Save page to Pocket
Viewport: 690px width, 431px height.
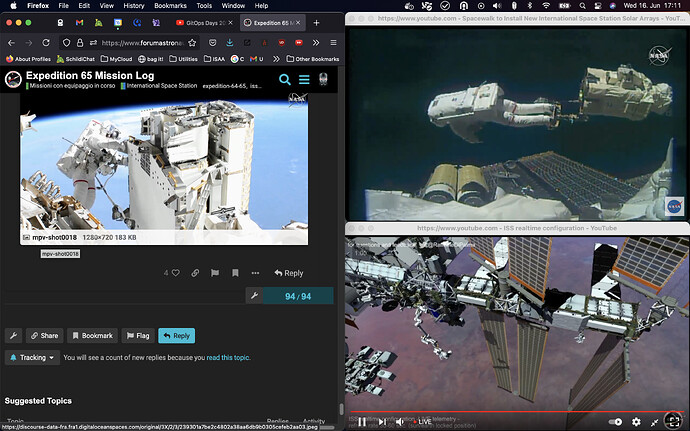[213, 43]
